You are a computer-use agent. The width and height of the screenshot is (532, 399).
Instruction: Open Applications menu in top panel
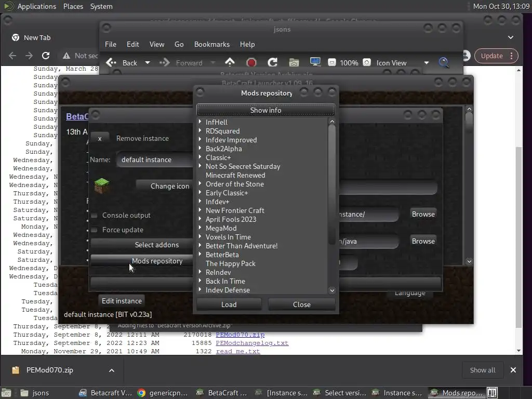click(37, 6)
